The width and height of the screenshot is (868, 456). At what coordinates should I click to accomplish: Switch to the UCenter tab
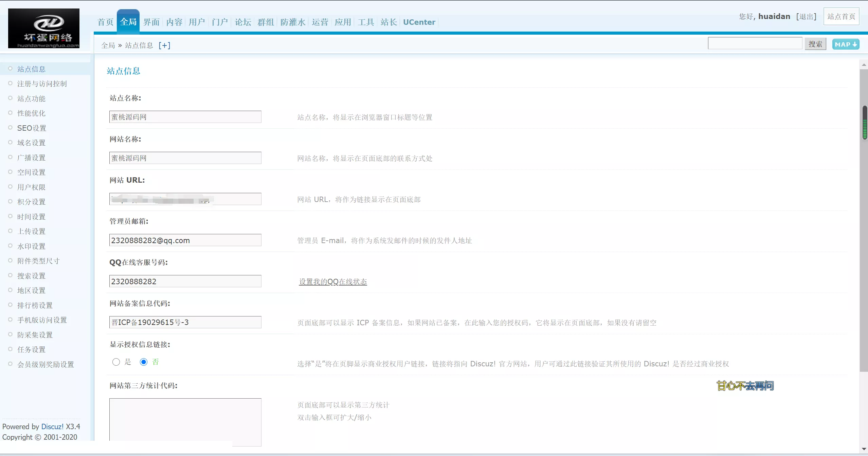click(x=419, y=22)
